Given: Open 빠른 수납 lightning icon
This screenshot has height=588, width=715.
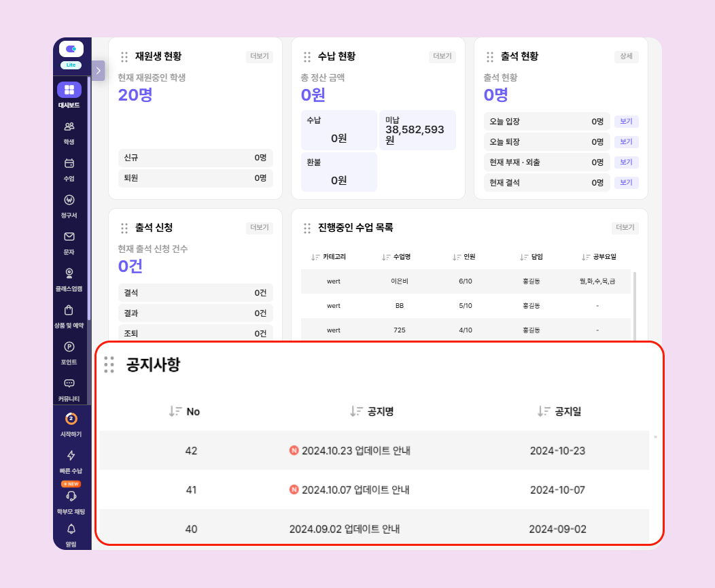Looking at the screenshot, I should pos(71,455).
